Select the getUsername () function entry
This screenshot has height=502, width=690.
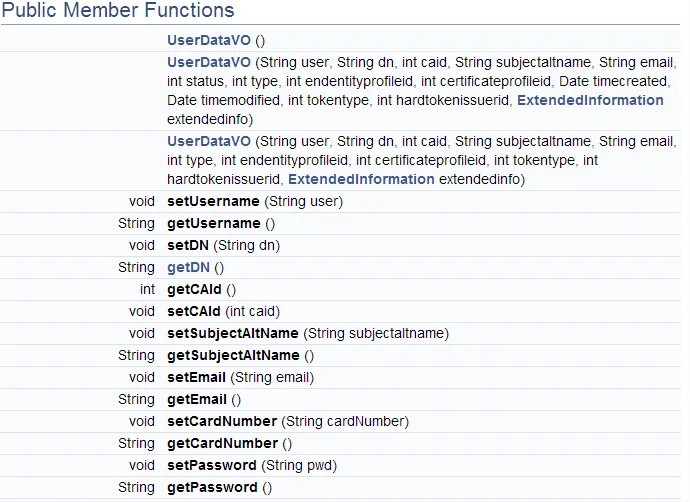[x=213, y=223]
